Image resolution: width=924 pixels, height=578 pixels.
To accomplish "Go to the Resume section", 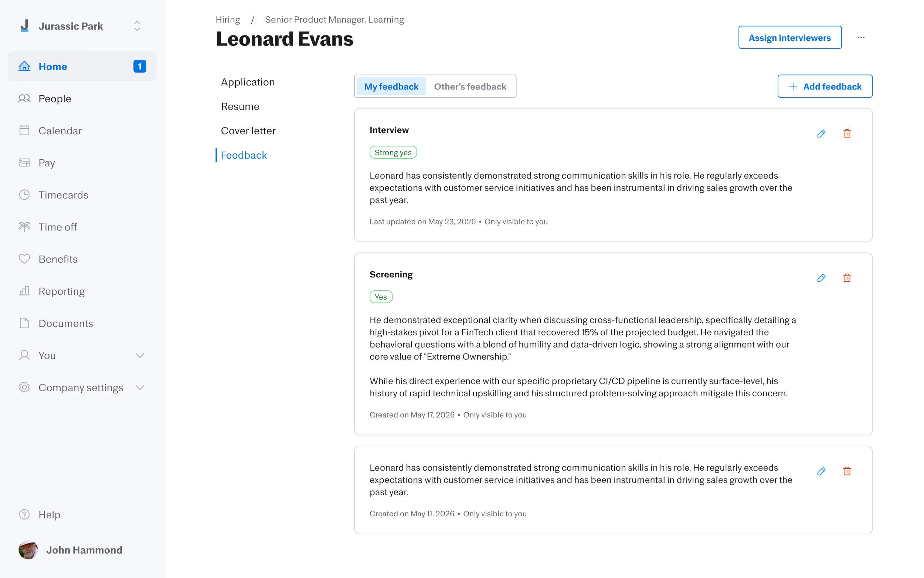I will click(240, 106).
